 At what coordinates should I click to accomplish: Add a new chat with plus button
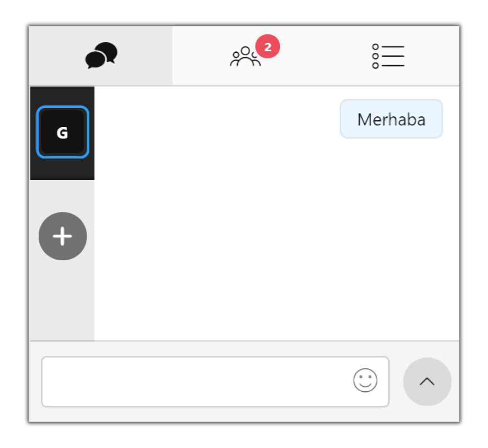[x=62, y=236]
